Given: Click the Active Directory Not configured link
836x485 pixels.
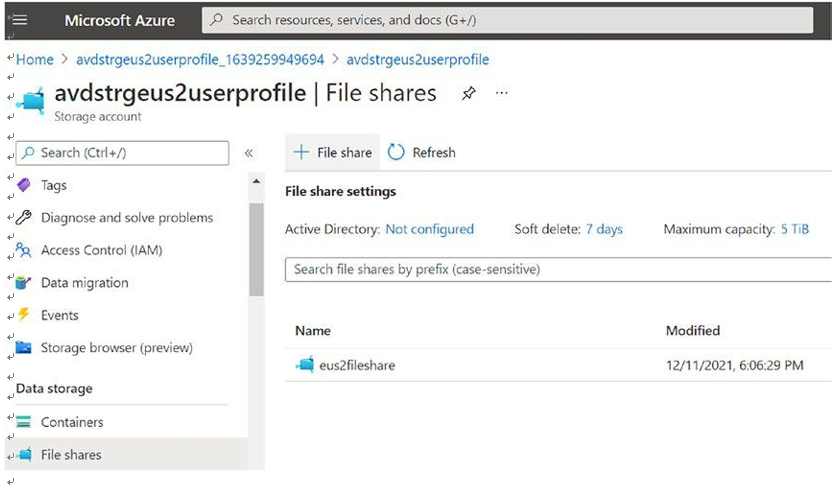Looking at the screenshot, I should [430, 229].
